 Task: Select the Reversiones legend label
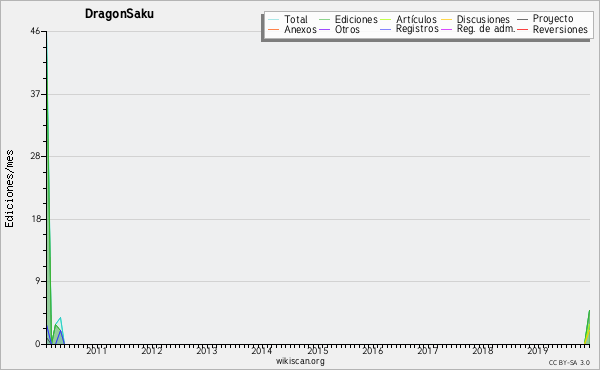[560, 29]
